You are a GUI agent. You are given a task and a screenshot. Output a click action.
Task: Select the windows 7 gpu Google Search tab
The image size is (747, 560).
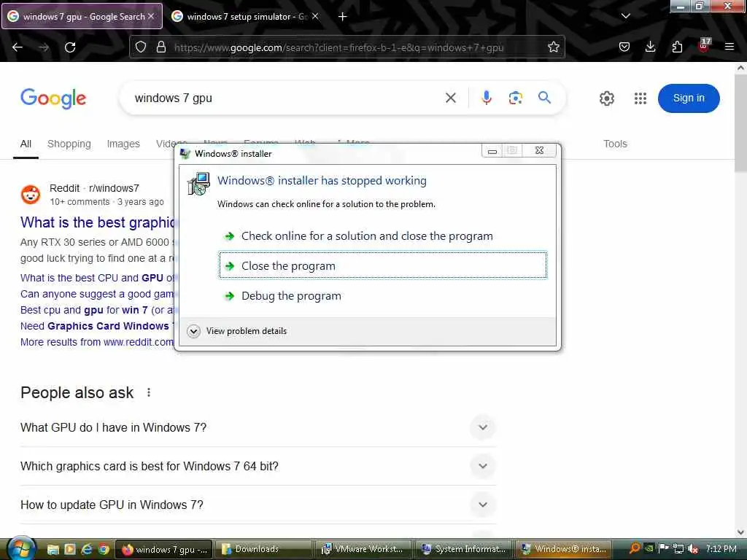[x=82, y=16]
